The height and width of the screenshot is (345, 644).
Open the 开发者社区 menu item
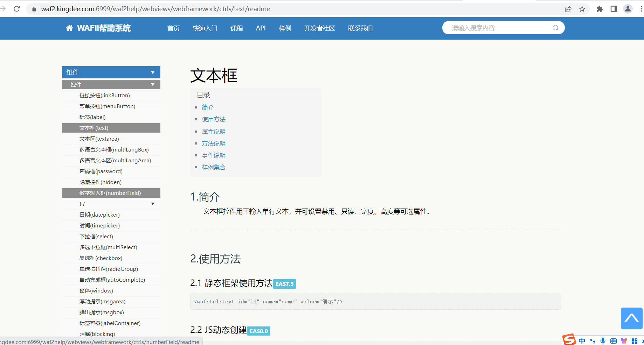[319, 28]
